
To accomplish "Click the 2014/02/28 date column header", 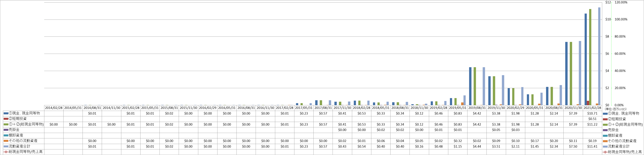I will click(54, 108).
